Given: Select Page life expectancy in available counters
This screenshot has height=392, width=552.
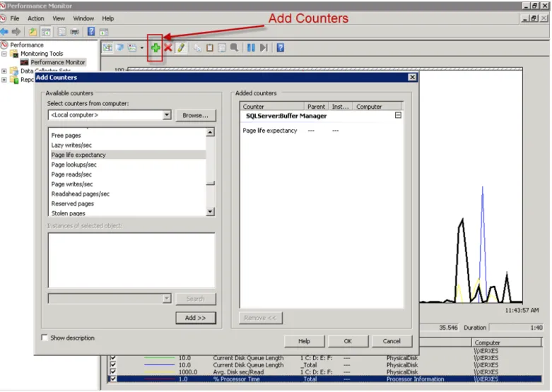Looking at the screenshot, I should (x=128, y=155).
